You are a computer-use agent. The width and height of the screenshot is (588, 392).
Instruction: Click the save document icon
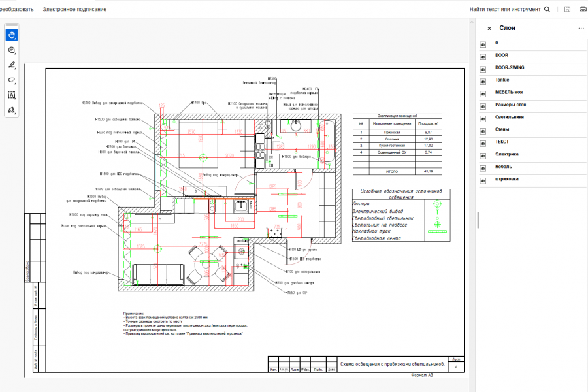pos(567,9)
